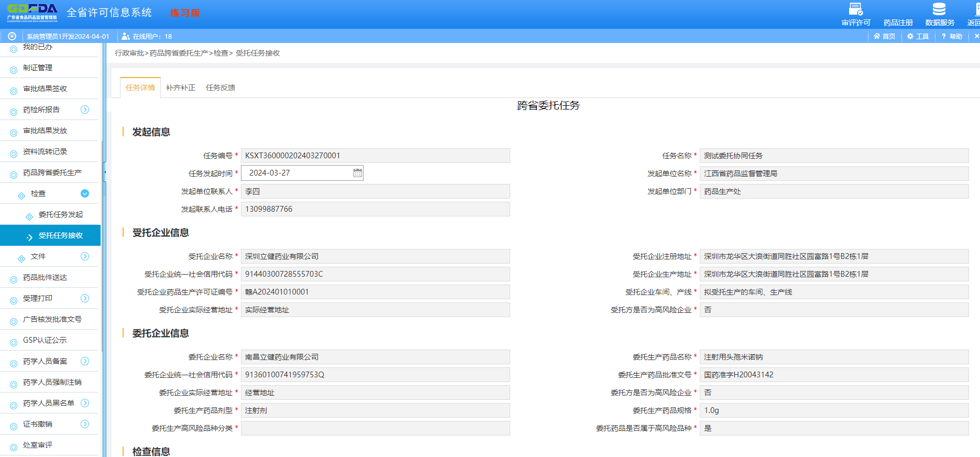Open the 工具 gear menu

(910, 36)
